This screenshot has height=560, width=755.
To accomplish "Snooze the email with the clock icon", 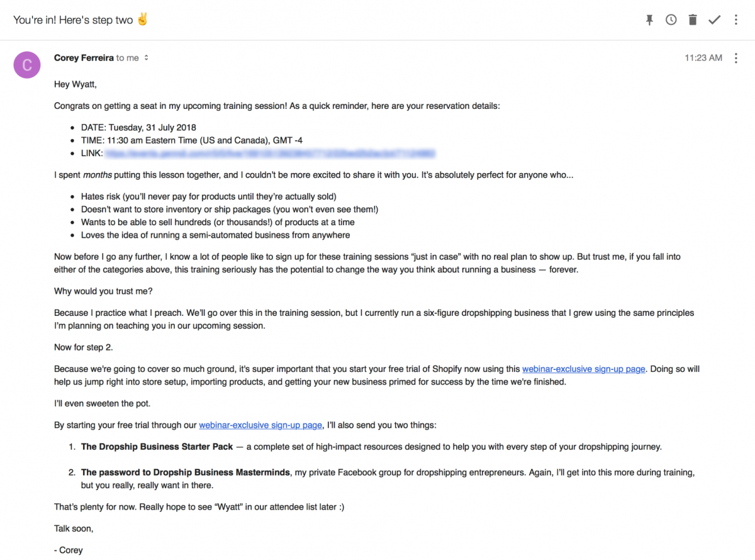I will tap(671, 20).
